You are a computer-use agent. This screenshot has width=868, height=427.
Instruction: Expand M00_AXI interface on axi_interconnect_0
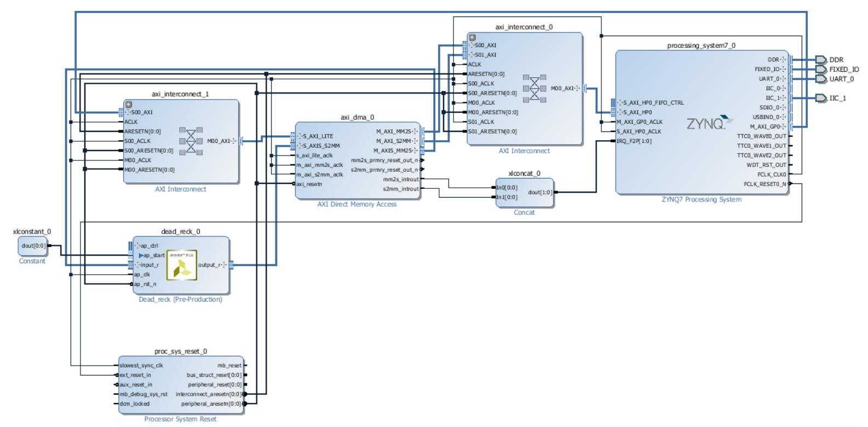(577, 88)
